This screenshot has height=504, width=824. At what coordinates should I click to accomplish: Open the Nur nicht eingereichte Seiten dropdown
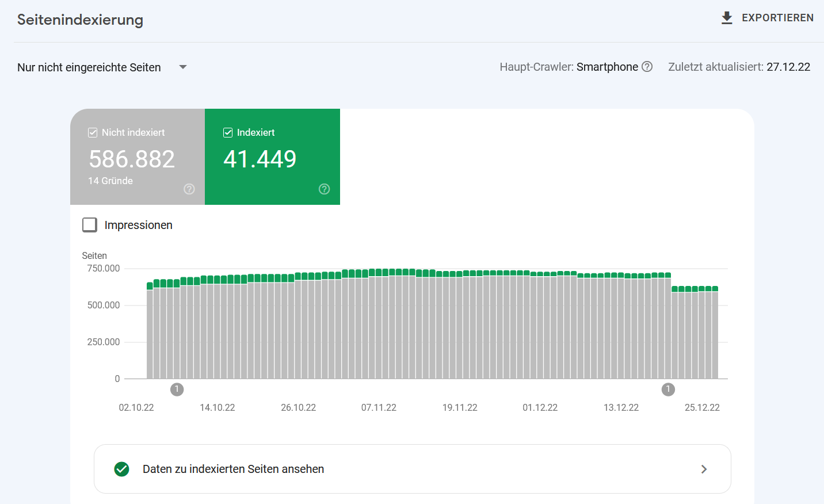pos(89,67)
